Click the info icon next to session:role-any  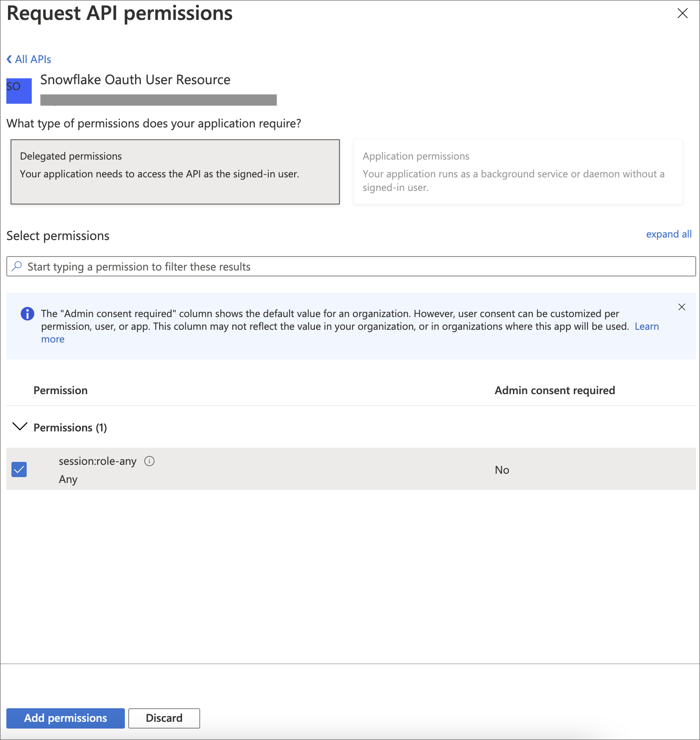[x=150, y=461]
